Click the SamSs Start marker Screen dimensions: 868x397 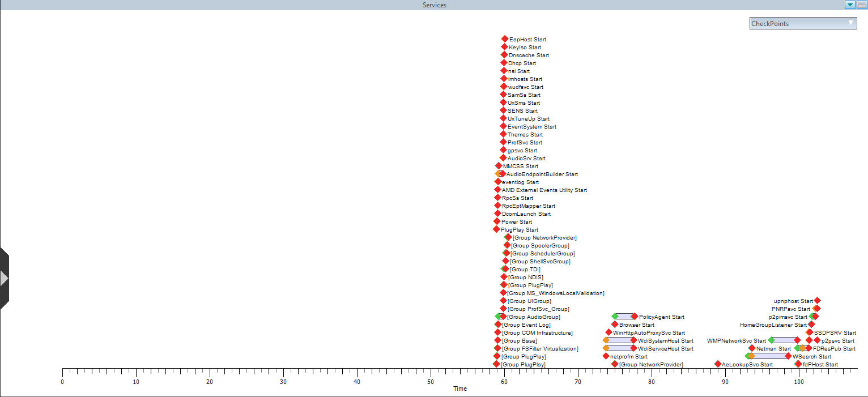click(x=503, y=95)
